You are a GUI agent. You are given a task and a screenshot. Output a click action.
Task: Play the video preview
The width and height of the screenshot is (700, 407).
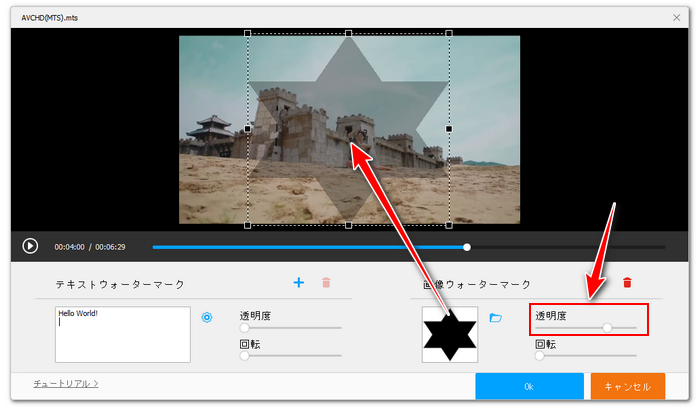pyautogui.click(x=30, y=246)
